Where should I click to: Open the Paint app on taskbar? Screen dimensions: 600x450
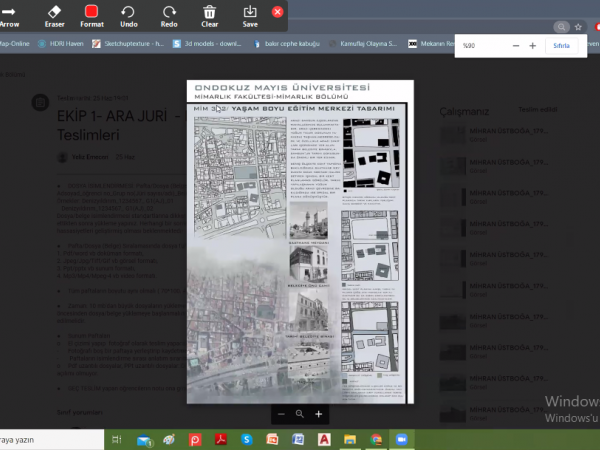click(x=169, y=440)
